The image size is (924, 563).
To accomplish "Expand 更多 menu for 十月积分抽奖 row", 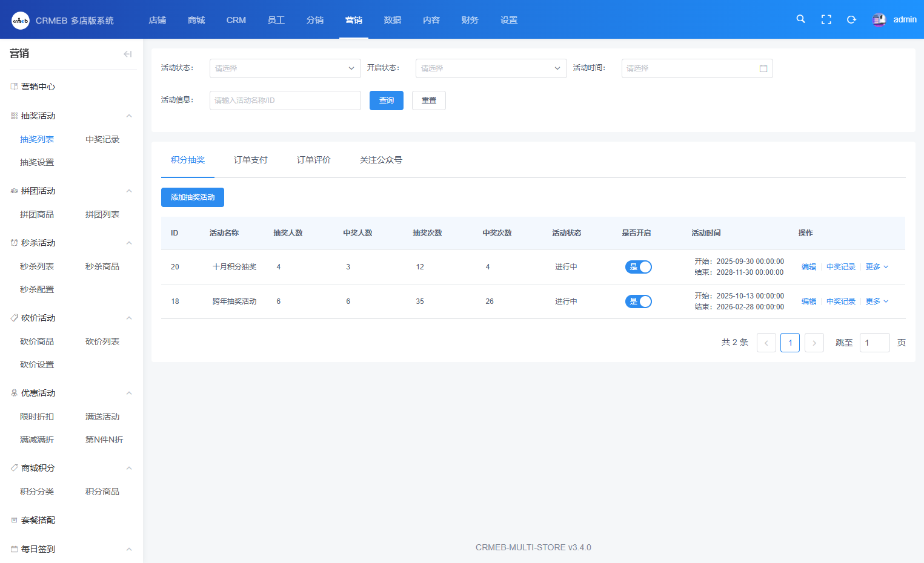I will [x=876, y=267].
